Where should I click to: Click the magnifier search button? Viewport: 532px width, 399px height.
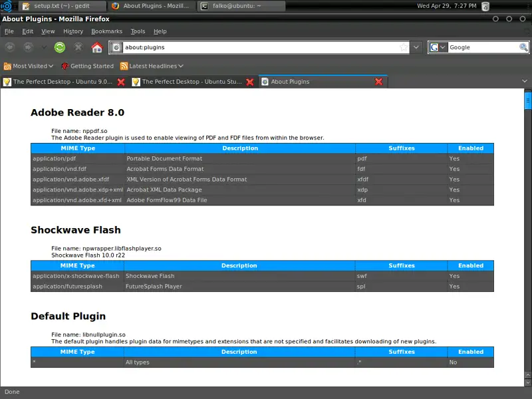point(523,47)
